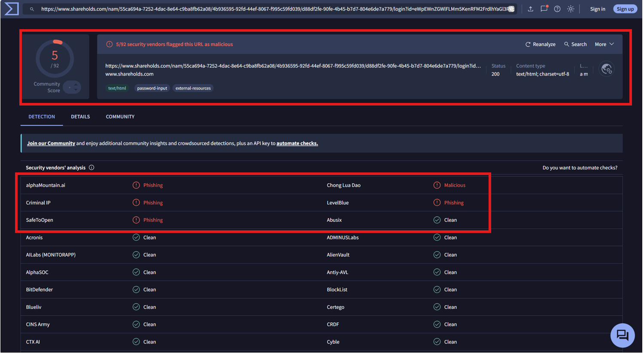This screenshot has height=353, width=644.
Task: Click Do you want to automate checks?
Action: click(x=580, y=168)
